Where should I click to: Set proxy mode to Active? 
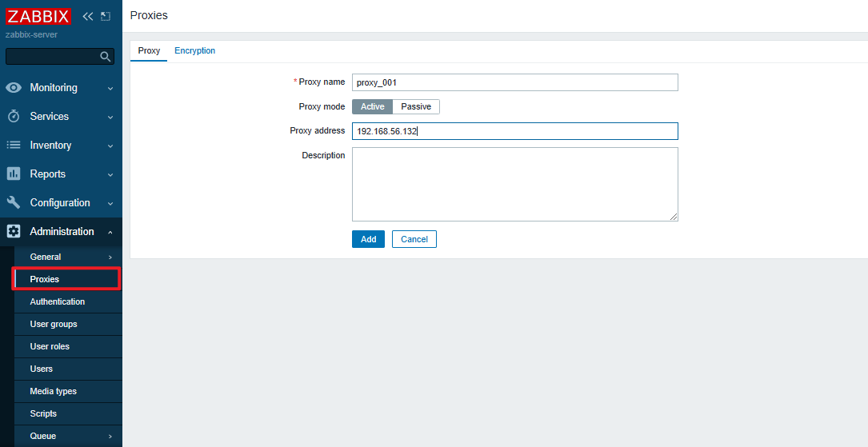[372, 107]
